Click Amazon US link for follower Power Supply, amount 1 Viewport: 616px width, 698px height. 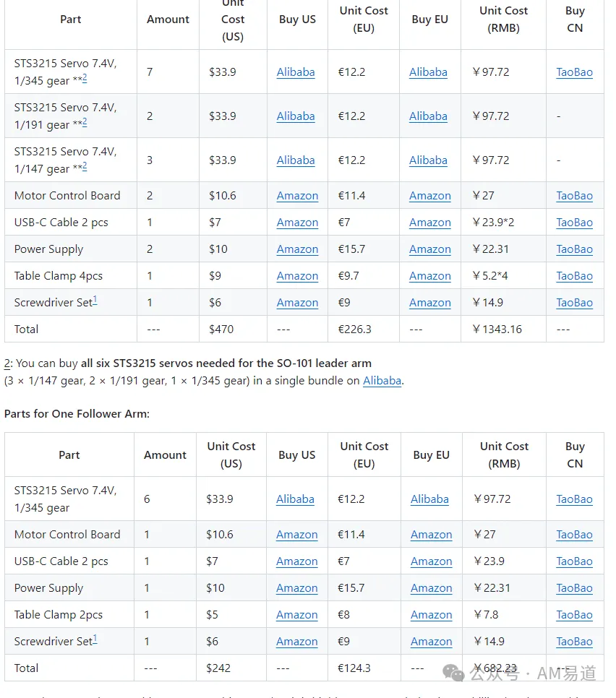296,588
